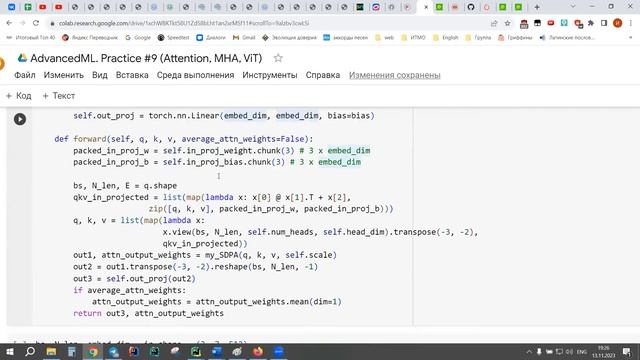Open Chrome three-dot menu

pyautogui.click(x=631, y=23)
